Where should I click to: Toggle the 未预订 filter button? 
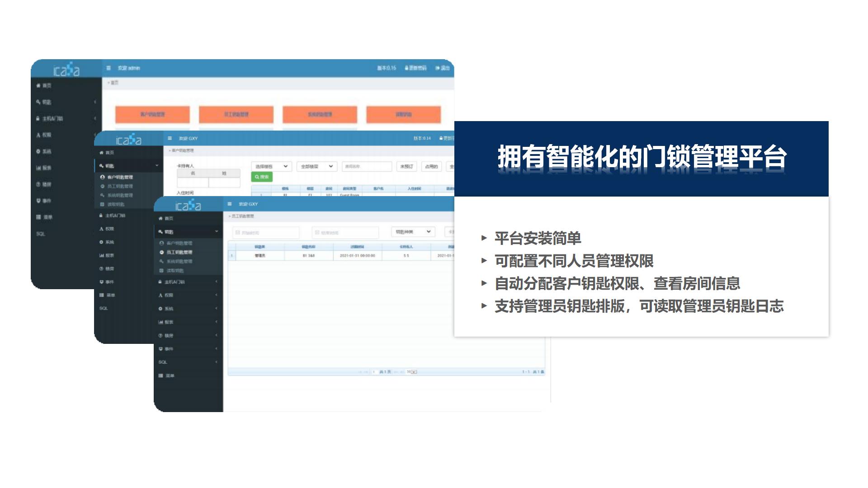pyautogui.click(x=406, y=167)
